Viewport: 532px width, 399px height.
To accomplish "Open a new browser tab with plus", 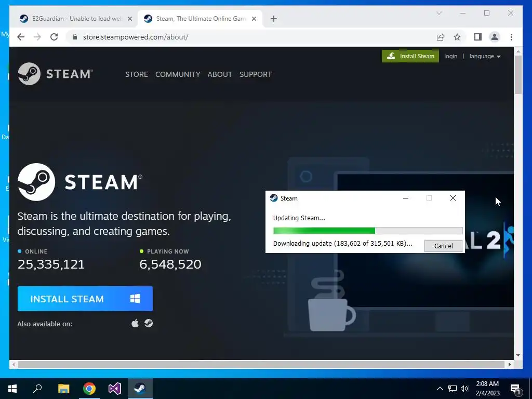I will point(274,19).
